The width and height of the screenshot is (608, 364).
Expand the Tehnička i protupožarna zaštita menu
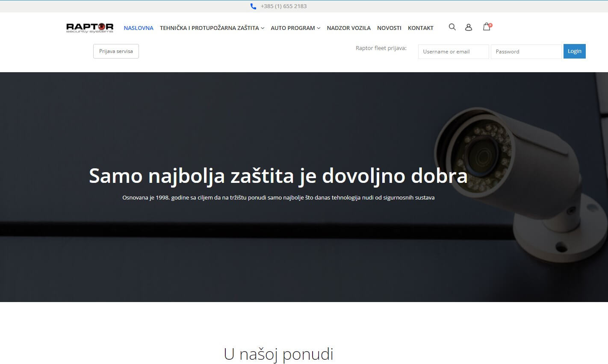(x=212, y=28)
